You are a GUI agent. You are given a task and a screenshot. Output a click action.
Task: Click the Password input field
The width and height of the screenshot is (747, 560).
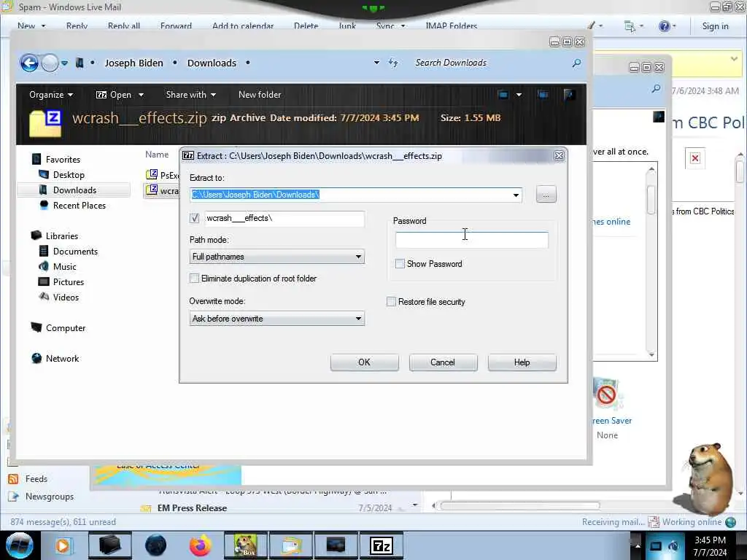[x=472, y=239]
